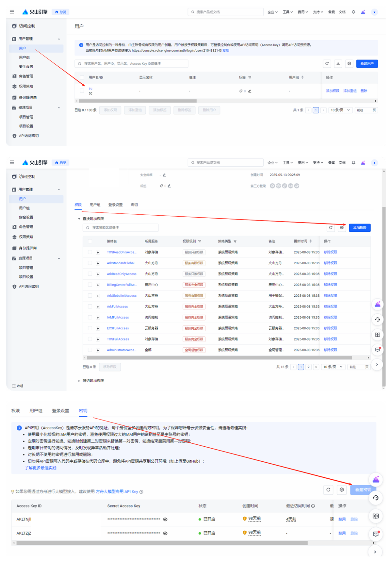The image size is (392, 562).
Task: Open column settings gear left of 新建用户
Action: tap(349, 64)
